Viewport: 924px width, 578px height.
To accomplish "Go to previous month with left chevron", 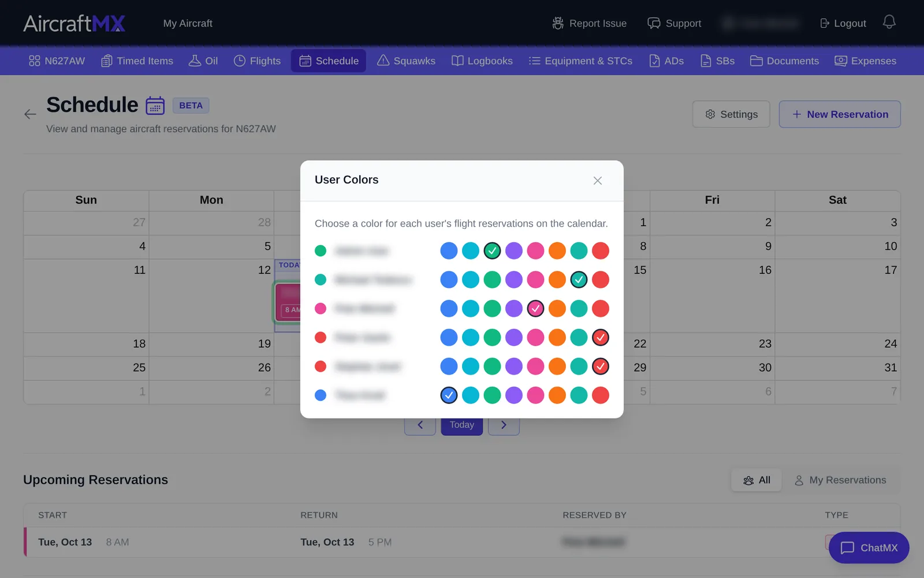I will coord(420,425).
